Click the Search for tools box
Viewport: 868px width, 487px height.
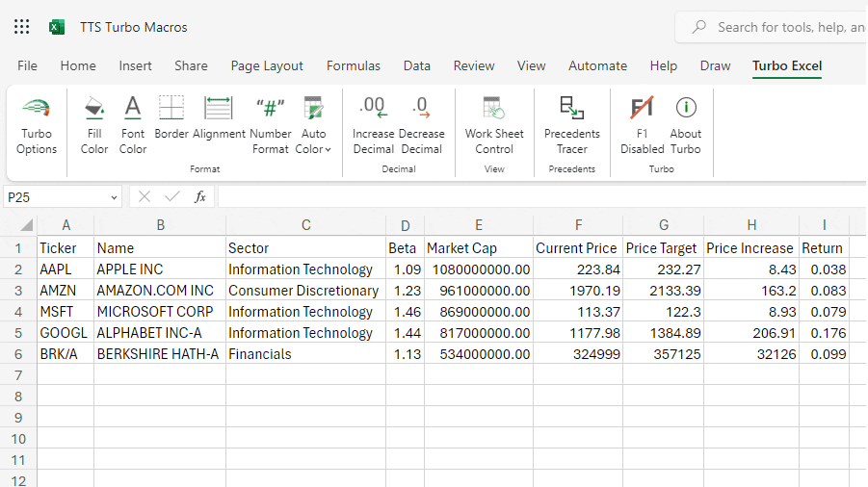[780, 27]
